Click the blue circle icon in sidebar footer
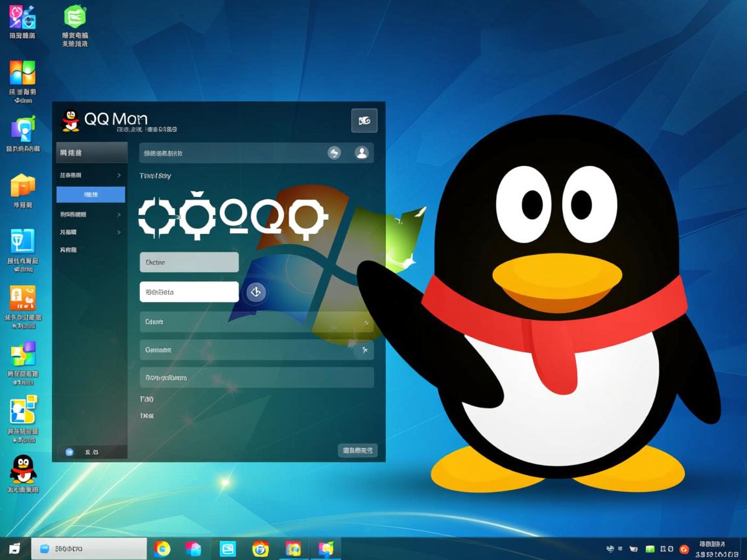Image resolution: width=747 pixels, height=560 pixels. [70, 452]
